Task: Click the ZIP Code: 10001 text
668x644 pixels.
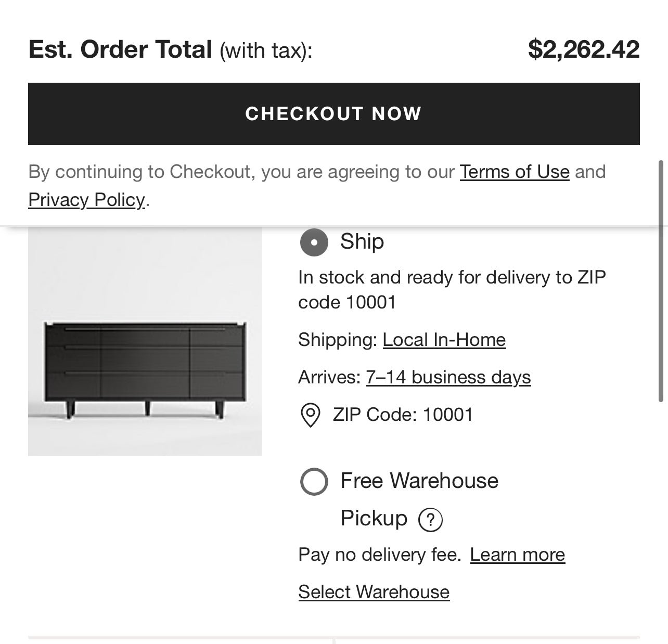Action: tap(403, 415)
